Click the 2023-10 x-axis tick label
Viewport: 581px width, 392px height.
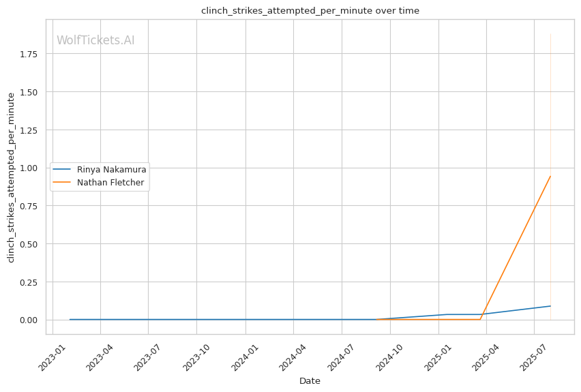coord(196,357)
